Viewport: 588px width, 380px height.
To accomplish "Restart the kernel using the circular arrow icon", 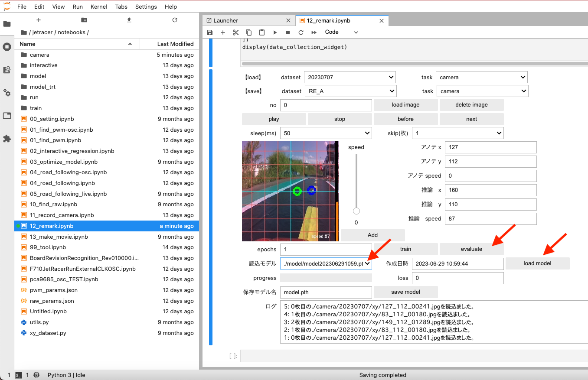I will pyautogui.click(x=301, y=32).
